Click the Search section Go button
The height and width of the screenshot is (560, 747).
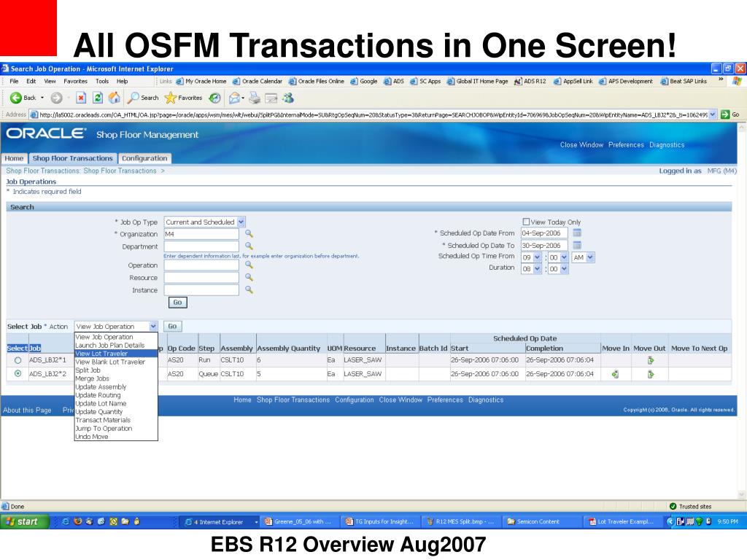pos(178,303)
